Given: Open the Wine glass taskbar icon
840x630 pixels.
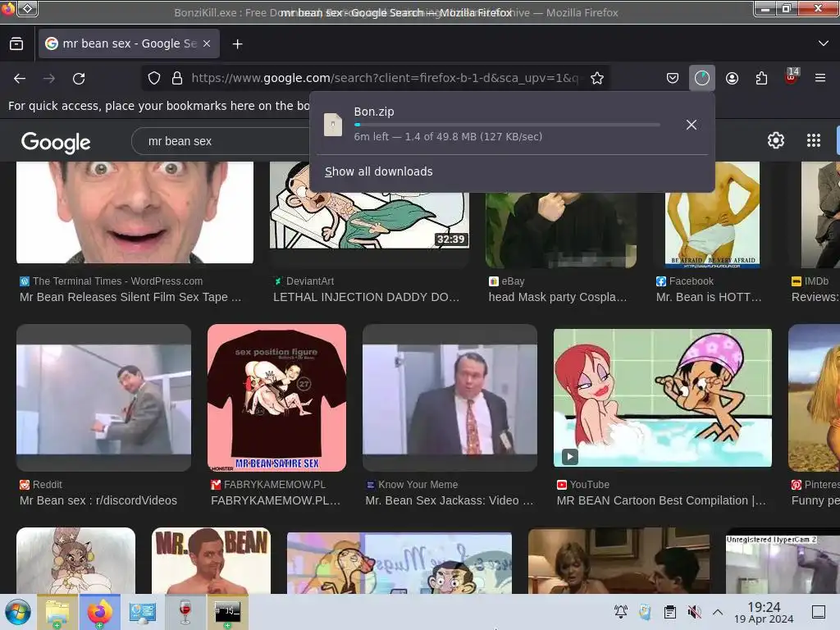Looking at the screenshot, I should 185,612.
